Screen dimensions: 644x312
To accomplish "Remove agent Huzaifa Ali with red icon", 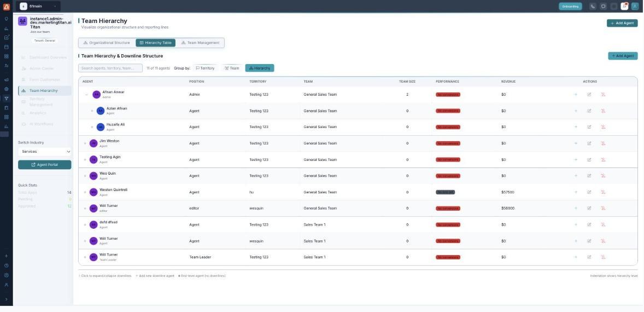I will tap(603, 127).
